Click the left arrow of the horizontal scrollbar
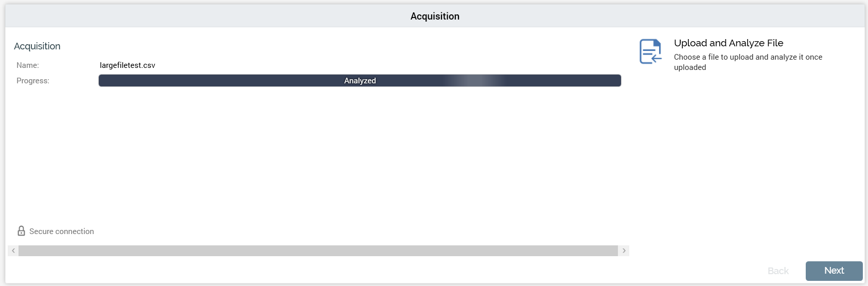This screenshot has height=286, width=868. pos(13,251)
